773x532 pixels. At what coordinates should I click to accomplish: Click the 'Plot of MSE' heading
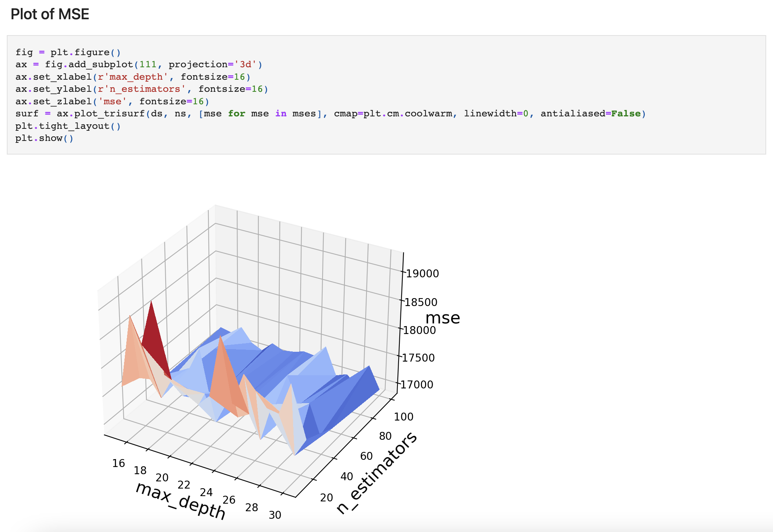[50, 14]
